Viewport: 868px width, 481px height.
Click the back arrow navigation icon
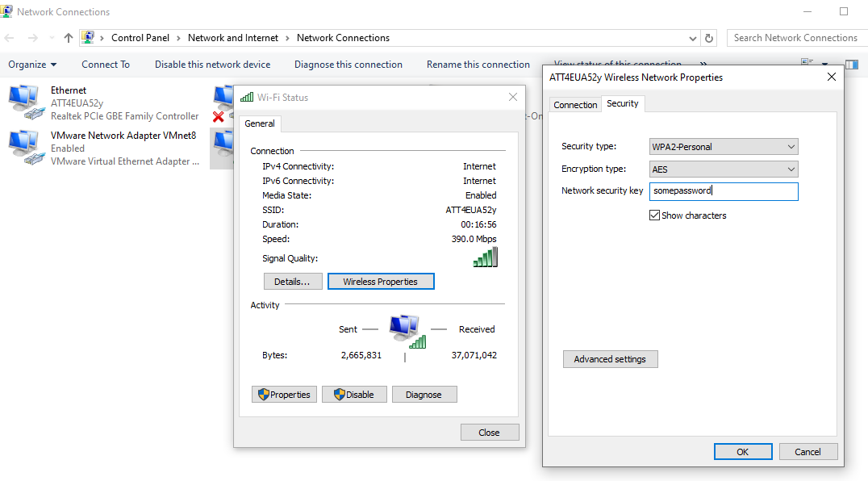[x=10, y=38]
